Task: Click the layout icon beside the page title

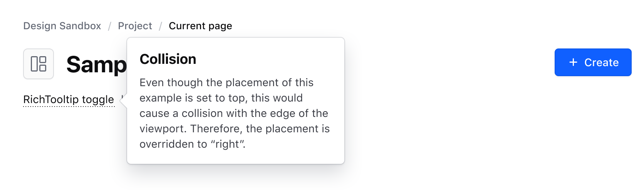Action: (39, 64)
